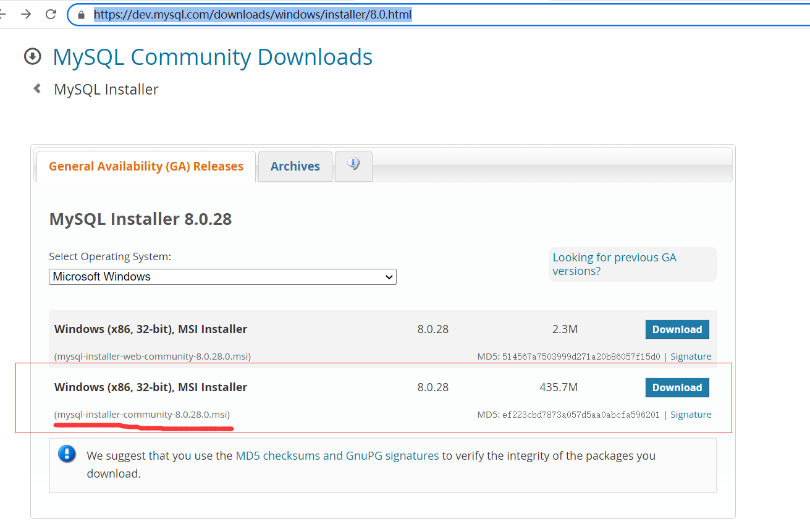The image size is (810, 532).
Task: Click the MySQL Community Downloads heading
Action: 213,57
